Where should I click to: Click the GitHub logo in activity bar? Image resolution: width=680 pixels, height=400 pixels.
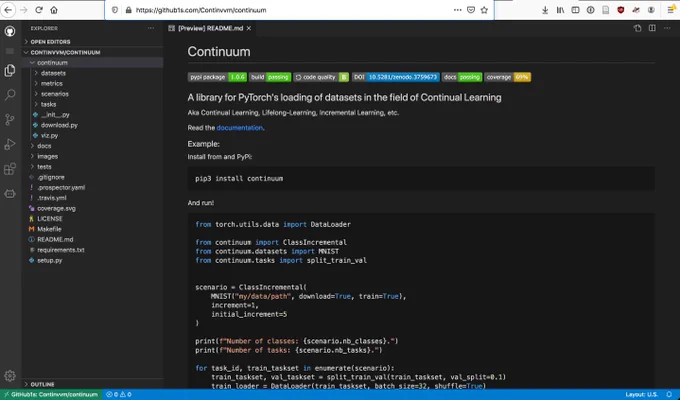(x=10, y=31)
